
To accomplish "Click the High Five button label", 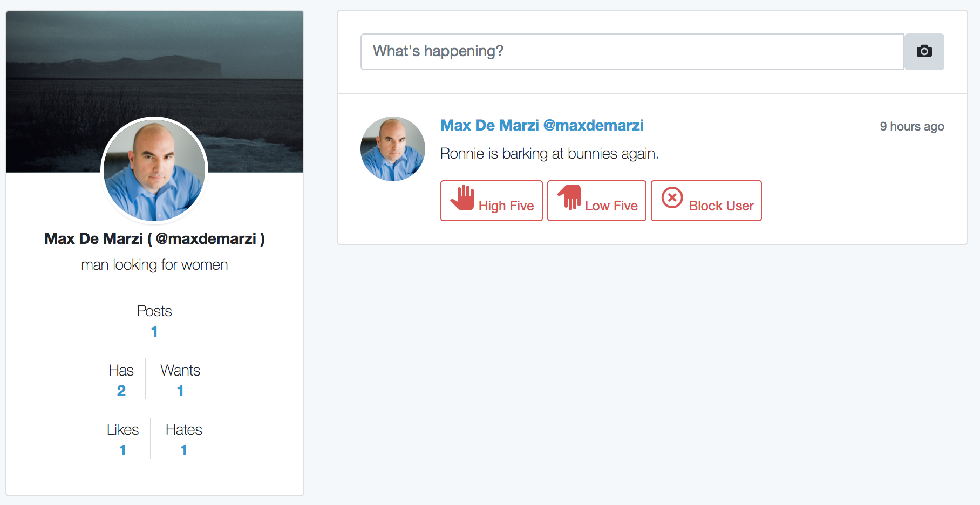I will click(x=506, y=206).
